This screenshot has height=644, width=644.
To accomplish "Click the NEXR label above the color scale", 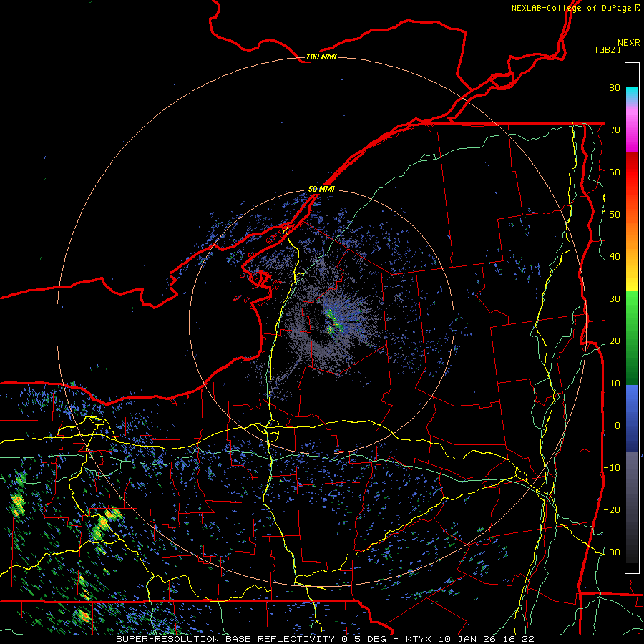I will [629, 43].
